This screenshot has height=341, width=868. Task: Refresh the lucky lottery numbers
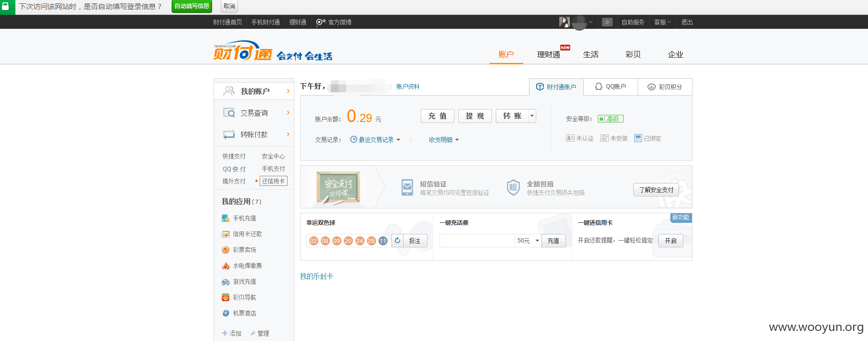click(x=397, y=241)
